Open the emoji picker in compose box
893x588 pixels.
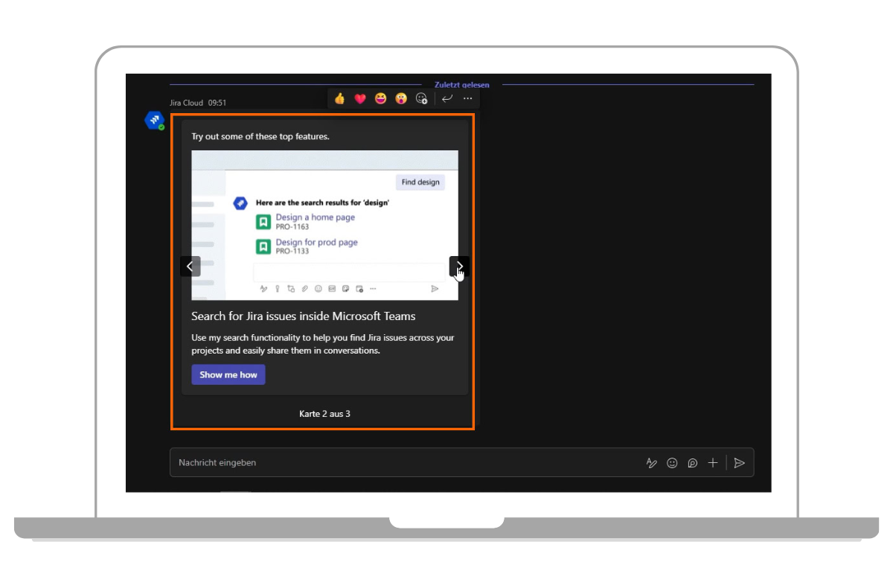[x=672, y=463]
